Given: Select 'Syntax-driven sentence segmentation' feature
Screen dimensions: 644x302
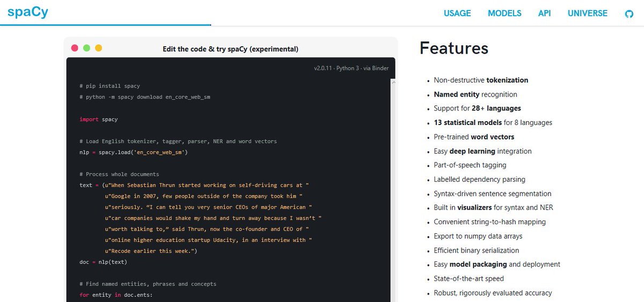Looking at the screenshot, I should click(x=492, y=194).
